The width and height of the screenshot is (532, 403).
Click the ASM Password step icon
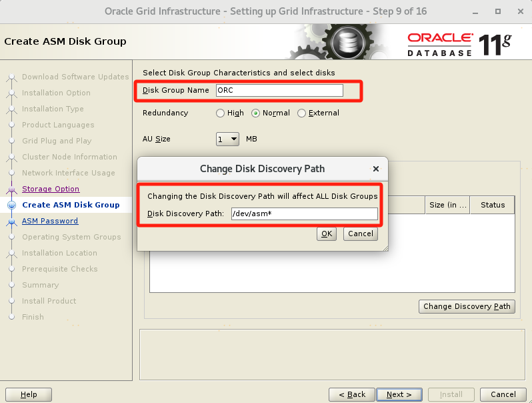pos(11,222)
